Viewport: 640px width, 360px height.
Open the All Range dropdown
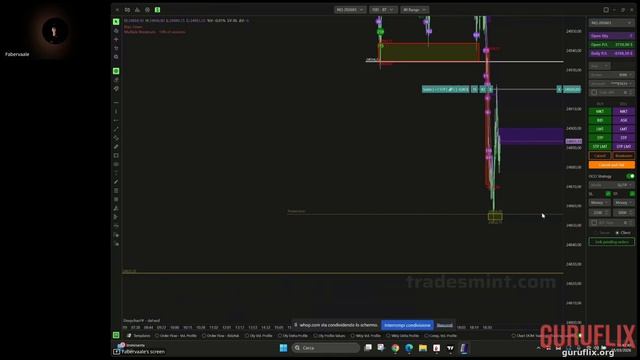(x=414, y=10)
